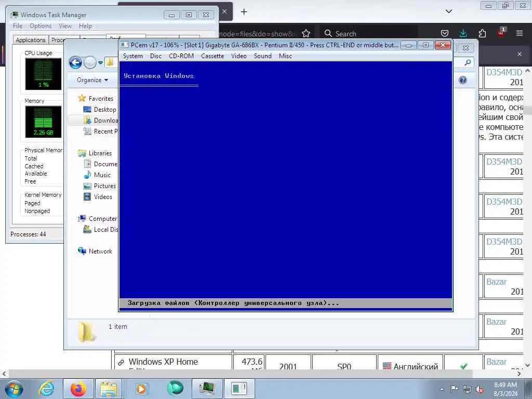The width and height of the screenshot is (532, 399).
Task: Open File Explorer taskbar icon
Action: point(109,389)
